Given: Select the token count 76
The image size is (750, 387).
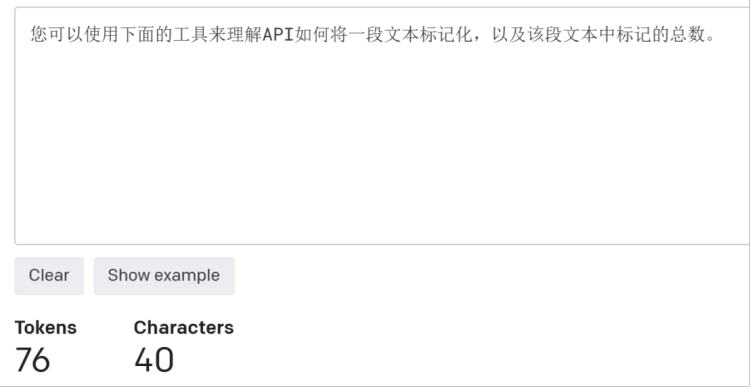Looking at the screenshot, I should point(33,360).
